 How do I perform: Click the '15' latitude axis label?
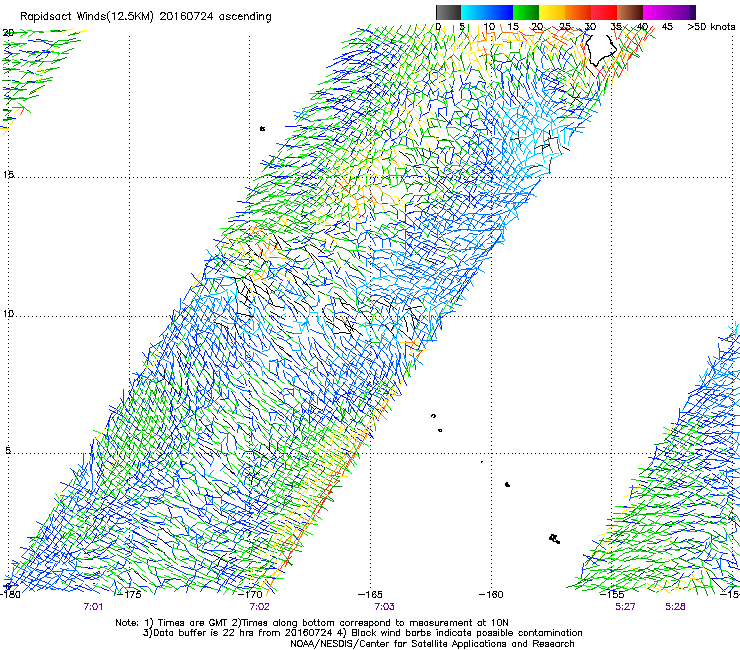(8, 175)
